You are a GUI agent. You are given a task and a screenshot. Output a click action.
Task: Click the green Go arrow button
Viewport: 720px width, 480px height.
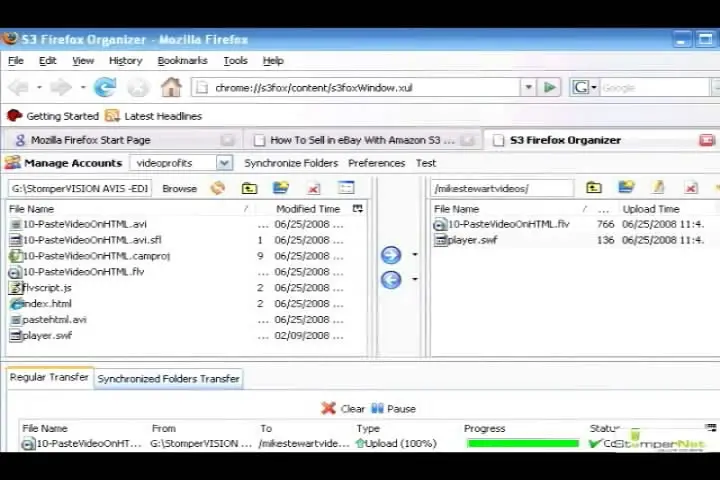pyautogui.click(x=549, y=87)
